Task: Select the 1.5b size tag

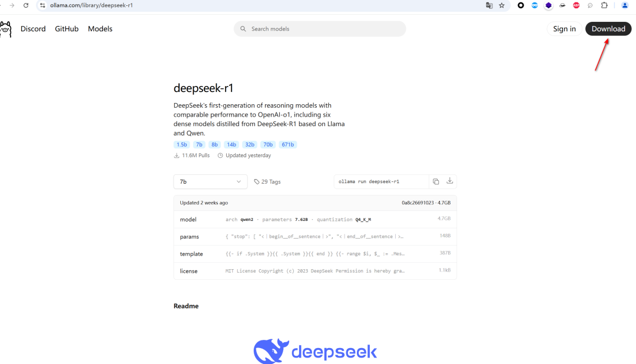Action: coord(182,144)
